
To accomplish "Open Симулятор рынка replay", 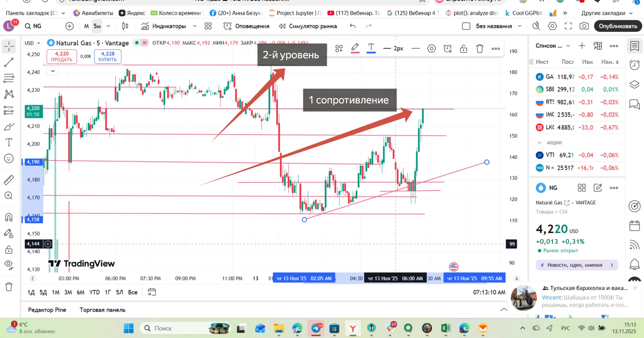I will (x=308, y=26).
